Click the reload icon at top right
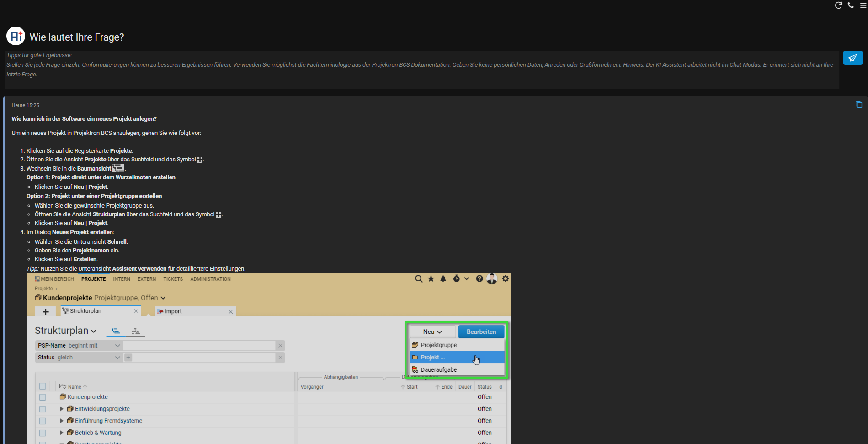The width and height of the screenshot is (868, 444). click(x=838, y=5)
